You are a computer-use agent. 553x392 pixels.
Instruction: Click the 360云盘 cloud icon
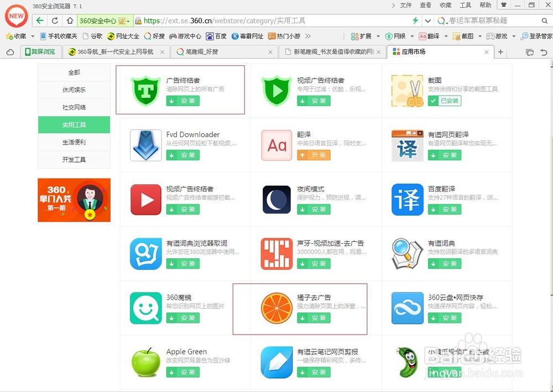[x=408, y=308]
